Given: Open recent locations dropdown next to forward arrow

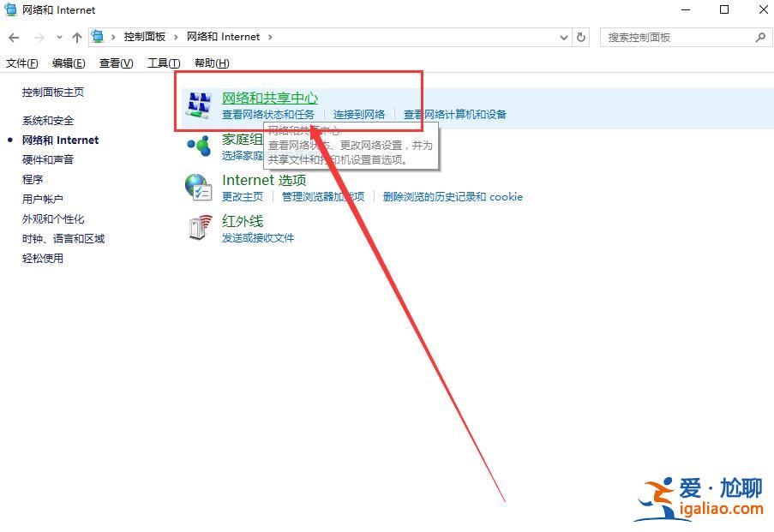Looking at the screenshot, I should 57,37.
